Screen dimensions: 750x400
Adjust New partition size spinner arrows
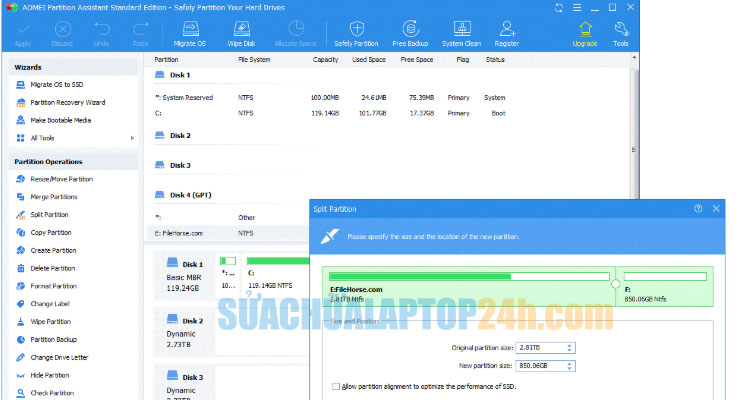click(x=570, y=366)
